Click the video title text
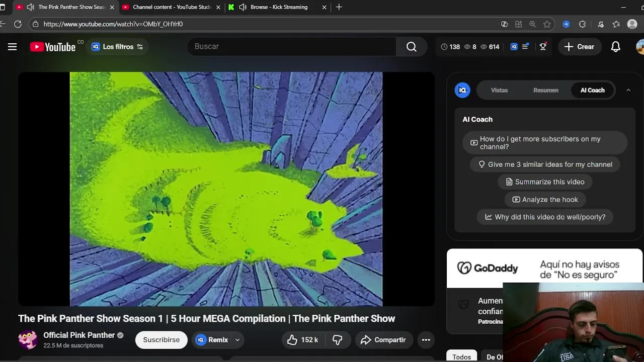 [206, 319]
